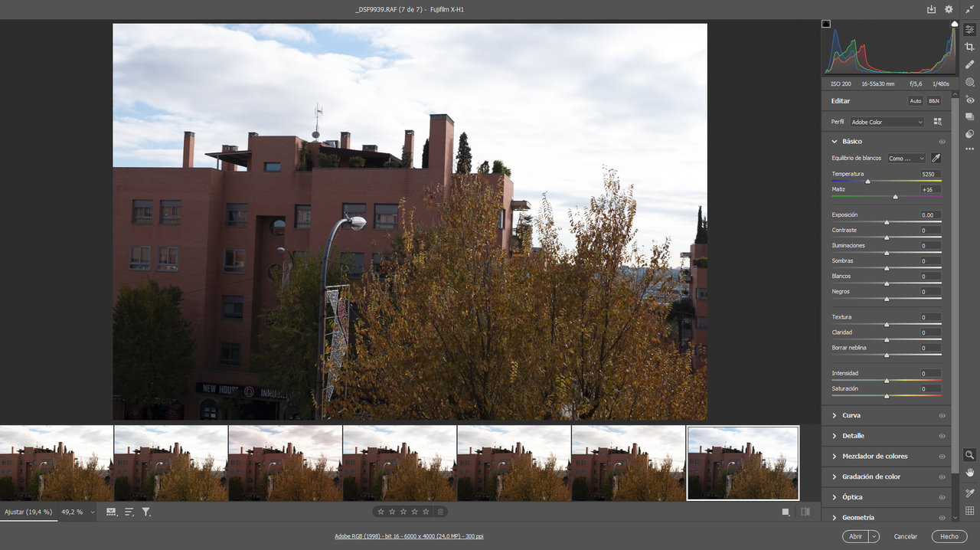Expand the Curva panel
980x550 pixels.
coord(835,416)
